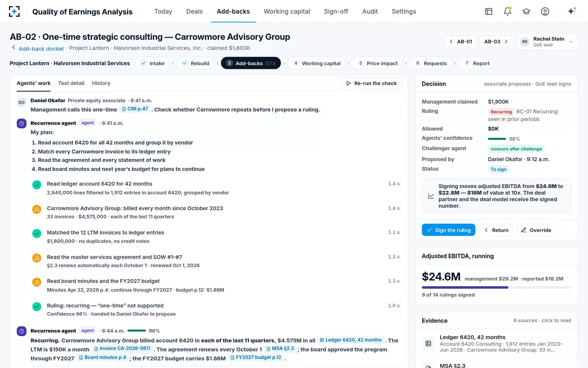Expand Rachel Stein user dropdown
The image size is (588, 368).
(571, 42)
